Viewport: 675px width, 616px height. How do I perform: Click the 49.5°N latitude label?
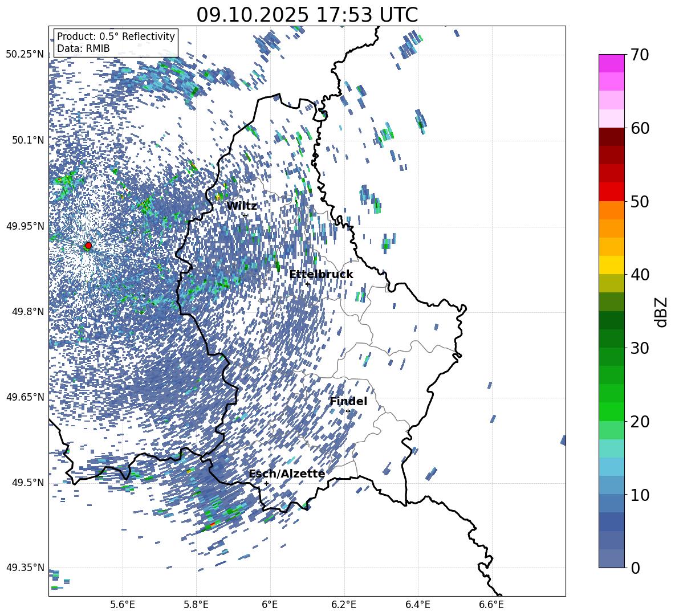[27, 483]
